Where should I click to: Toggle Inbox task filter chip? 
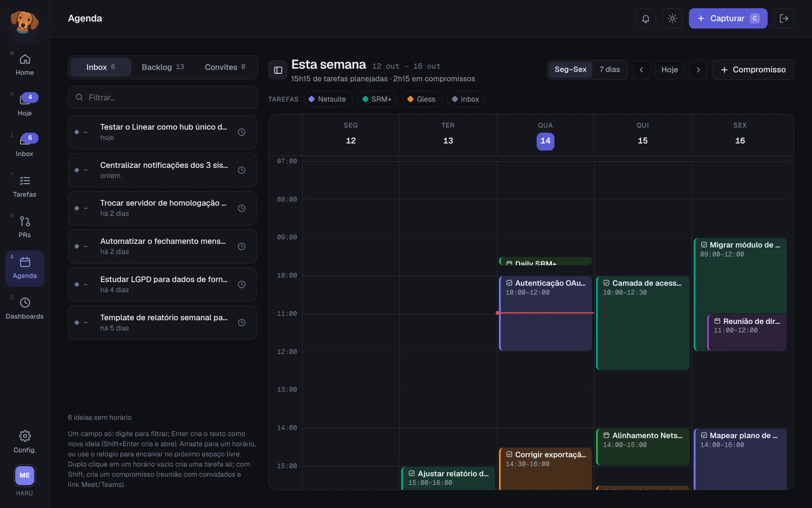pyautogui.click(x=466, y=99)
